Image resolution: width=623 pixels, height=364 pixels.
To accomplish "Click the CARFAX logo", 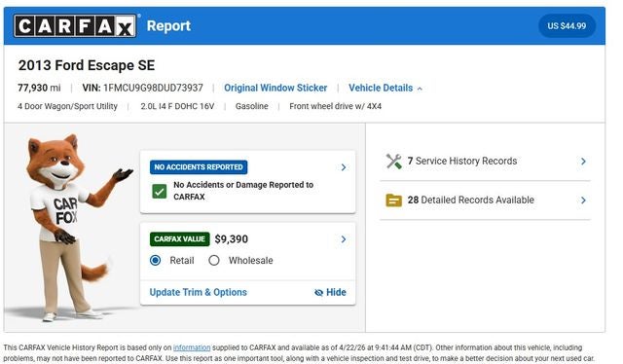I will tap(75, 26).
